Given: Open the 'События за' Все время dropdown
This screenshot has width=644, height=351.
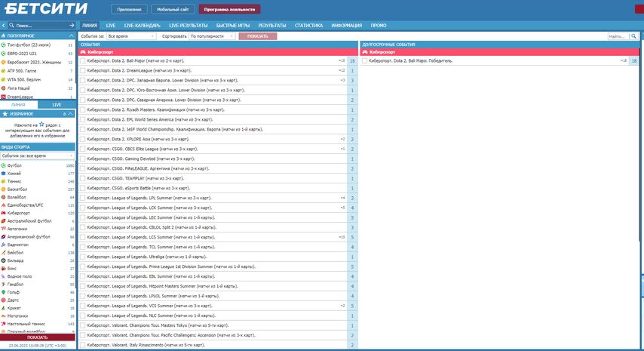Looking at the screenshot, I should [x=131, y=36].
